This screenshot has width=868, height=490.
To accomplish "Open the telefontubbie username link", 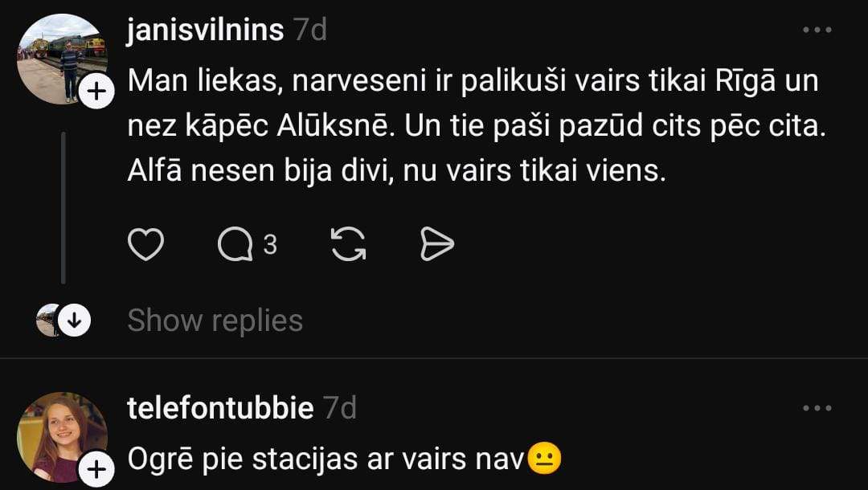I will [220, 408].
